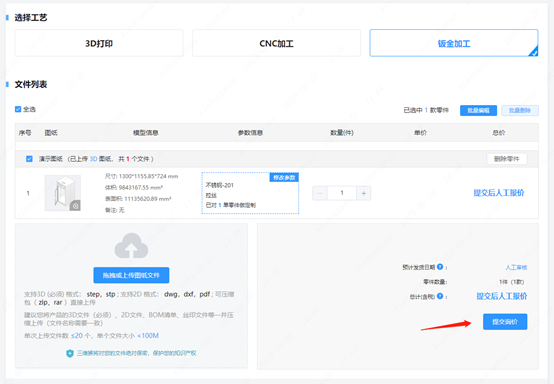Screen dimensions: 554x384
Task: Click the 已选中 1 款零件 text
Action: (x=426, y=111)
